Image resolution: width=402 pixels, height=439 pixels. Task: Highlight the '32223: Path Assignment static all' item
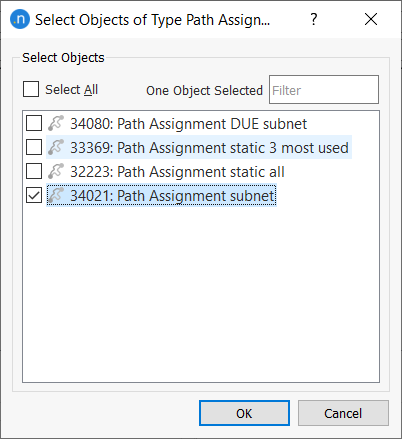click(x=177, y=172)
